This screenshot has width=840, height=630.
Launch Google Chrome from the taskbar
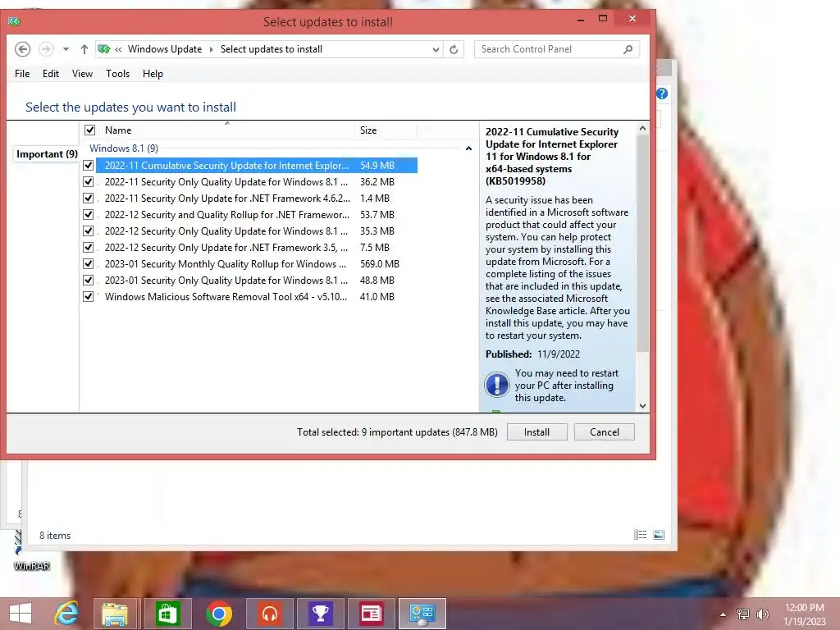click(x=218, y=614)
